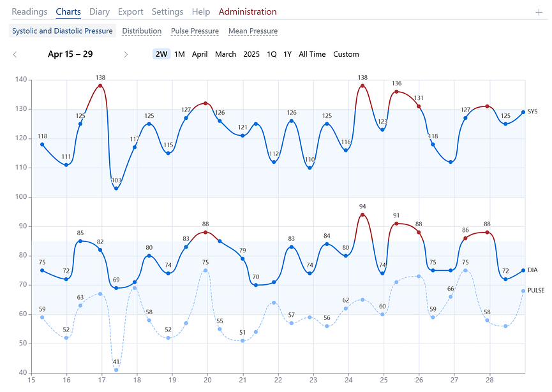Advance to next period with the right chevron
Viewport: 552px width, 392px height.
click(126, 54)
